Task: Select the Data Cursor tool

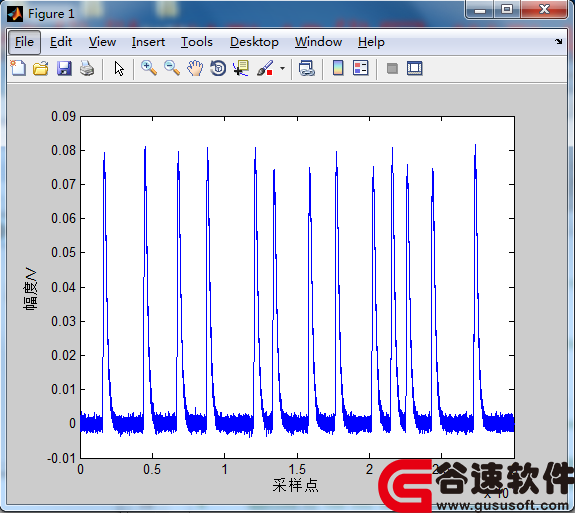Action: (x=241, y=68)
